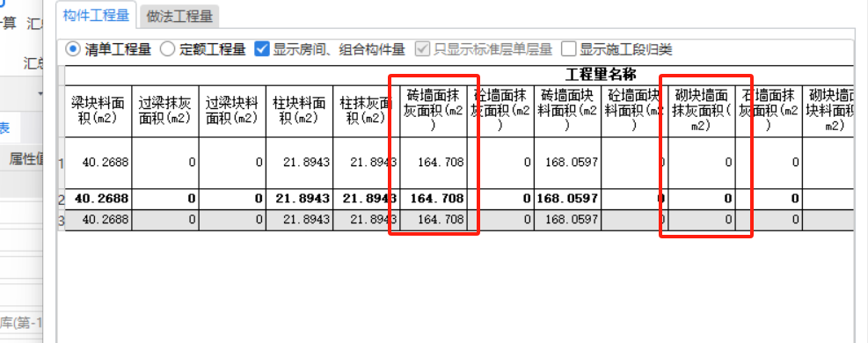Click bold row 2 cell 0 under 过梁抹灰面积
This screenshot has width=868, height=343.
[x=165, y=199]
